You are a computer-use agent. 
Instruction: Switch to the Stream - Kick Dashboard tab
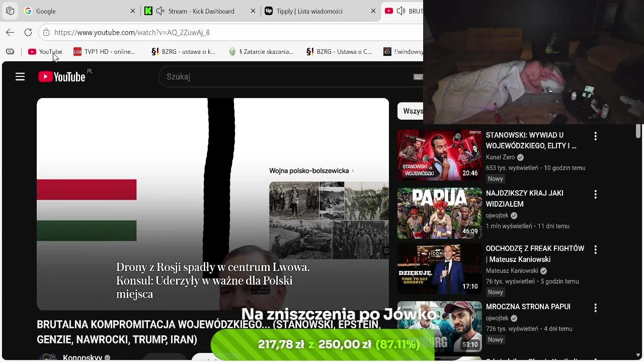coord(200,11)
